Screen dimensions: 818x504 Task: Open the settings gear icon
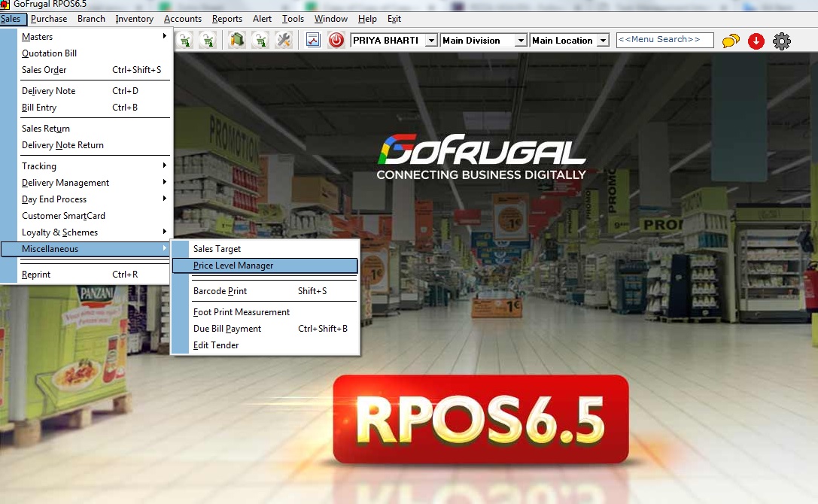782,41
